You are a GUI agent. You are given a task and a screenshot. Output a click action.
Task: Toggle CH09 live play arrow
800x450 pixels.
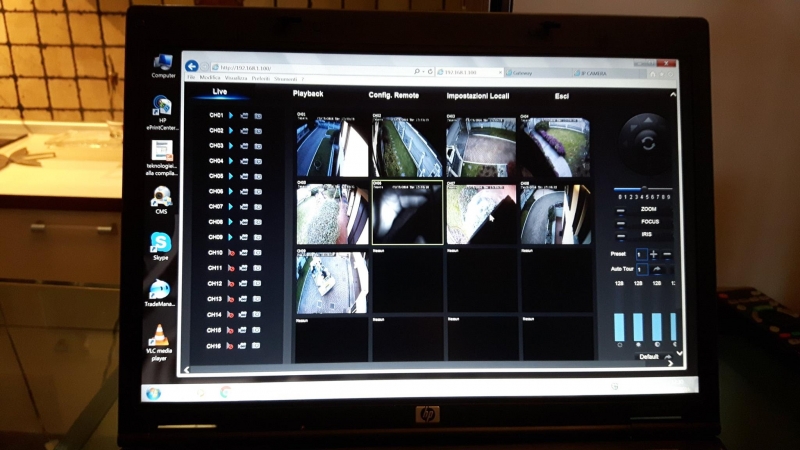click(x=231, y=237)
